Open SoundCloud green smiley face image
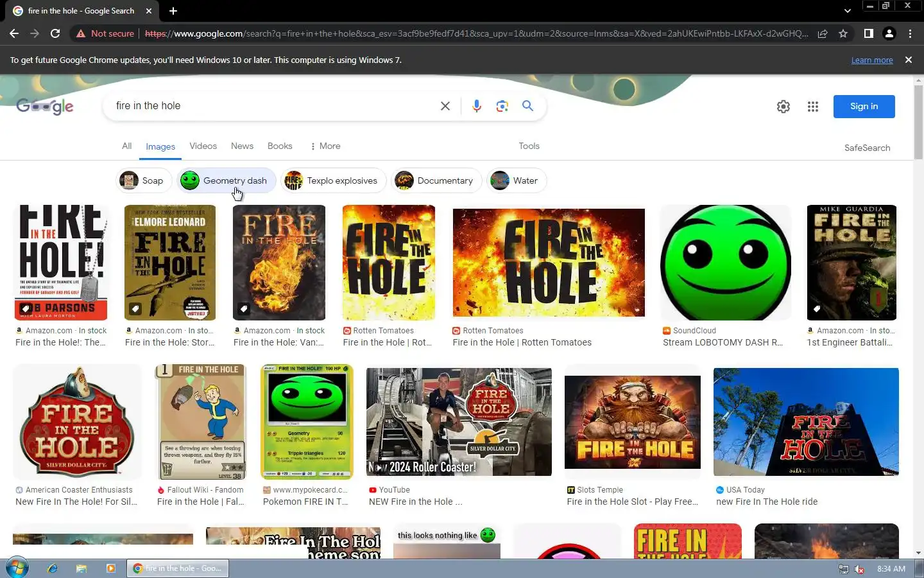 726,263
